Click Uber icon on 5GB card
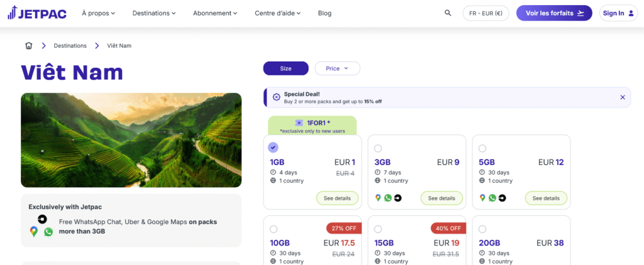This screenshot has width=644, height=265. (x=502, y=198)
